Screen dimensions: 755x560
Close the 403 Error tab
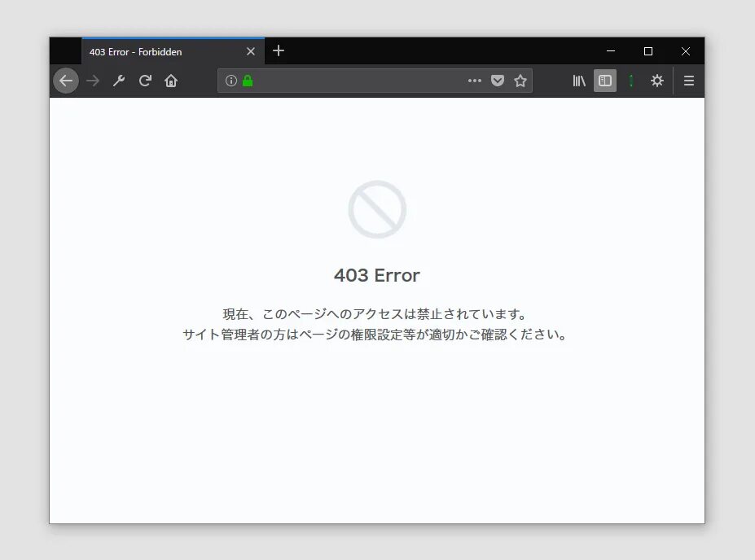[x=251, y=51]
